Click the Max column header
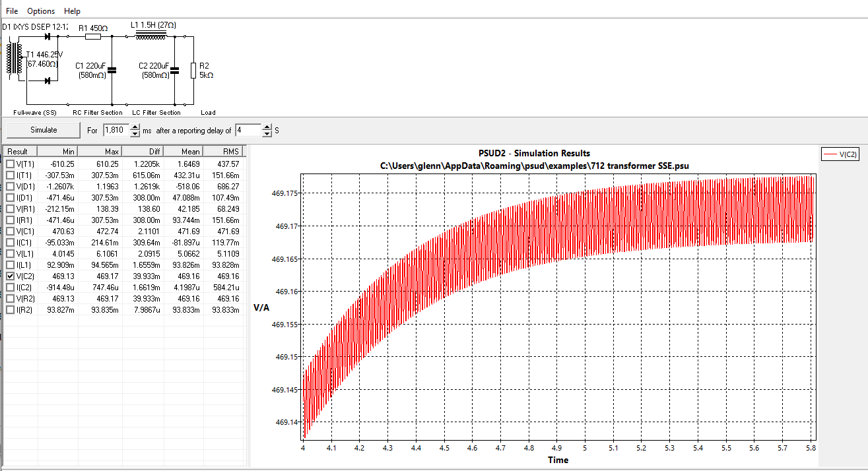Viewport: 868px width, 471px height. point(100,151)
